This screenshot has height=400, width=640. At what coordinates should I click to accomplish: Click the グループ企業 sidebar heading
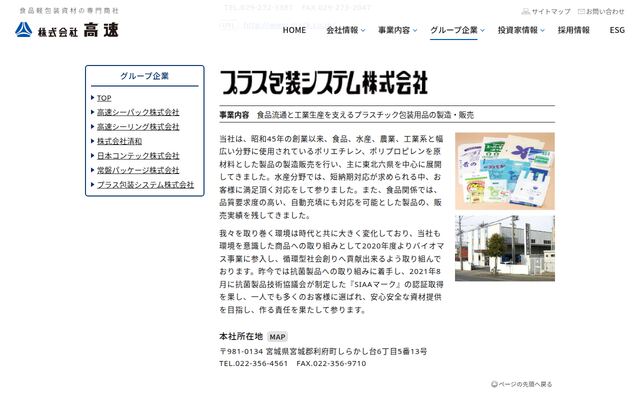click(x=144, y=76)
